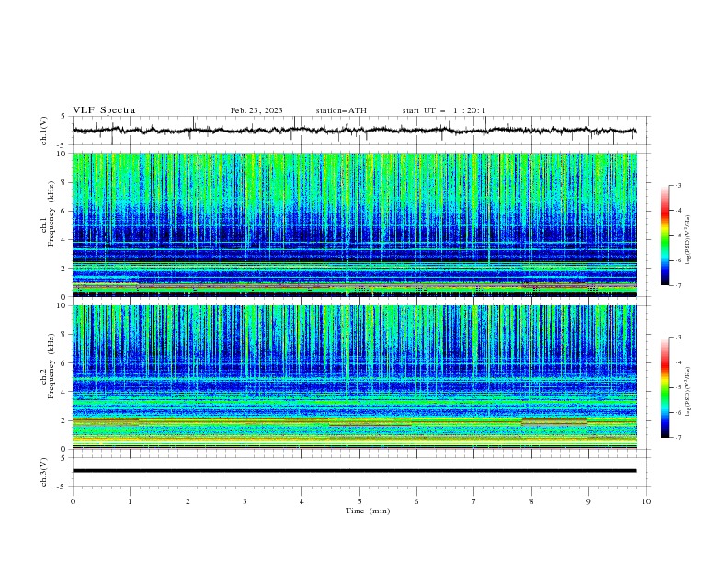Click the "5" tick on the time axis

(359, 501)
